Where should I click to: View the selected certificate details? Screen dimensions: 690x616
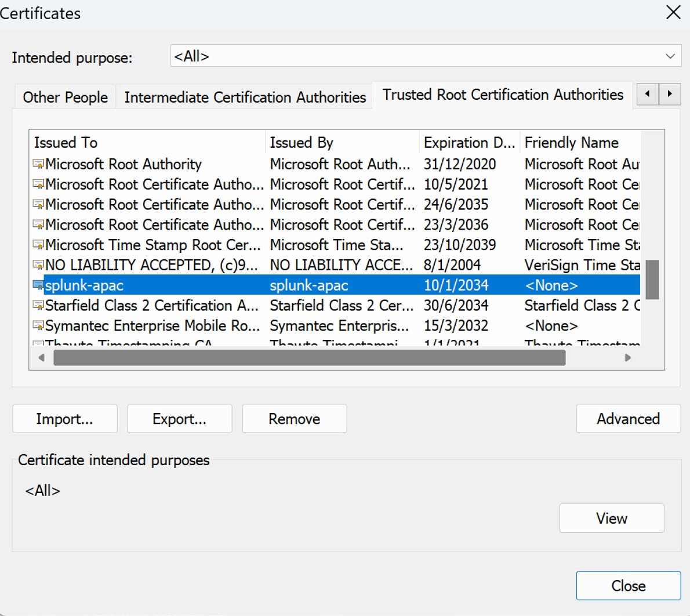pyautogui.click(x=612, y=518)
